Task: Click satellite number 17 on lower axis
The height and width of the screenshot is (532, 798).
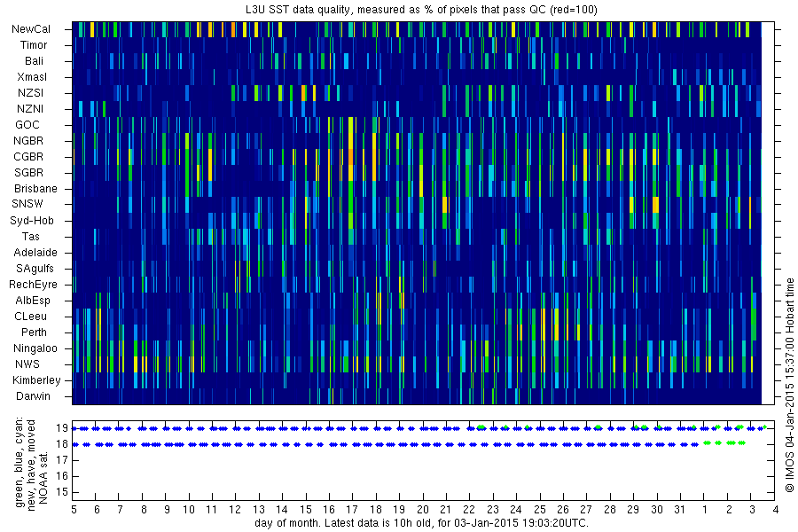Action: [x=62, y=460]
